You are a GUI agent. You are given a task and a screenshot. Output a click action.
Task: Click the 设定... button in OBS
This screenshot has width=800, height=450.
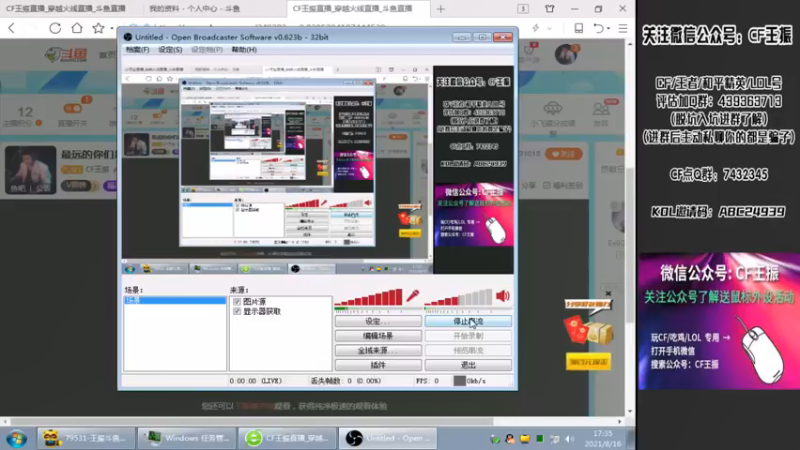378,321
